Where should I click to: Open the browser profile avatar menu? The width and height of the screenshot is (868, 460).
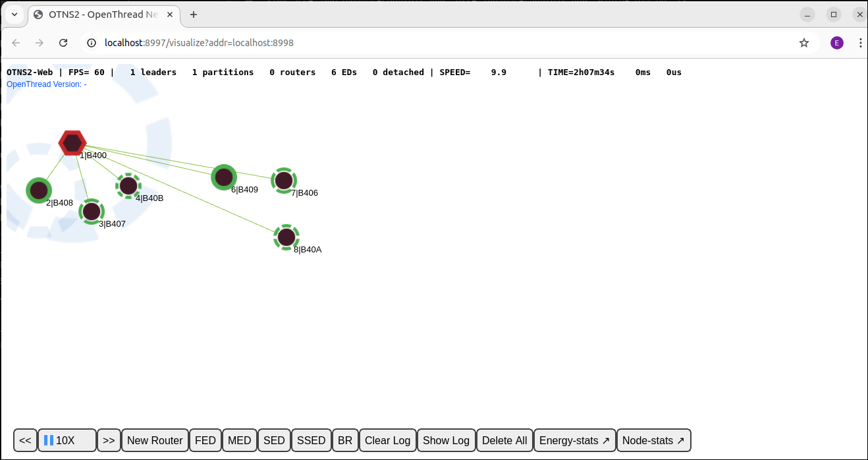(x=836, y=42)
